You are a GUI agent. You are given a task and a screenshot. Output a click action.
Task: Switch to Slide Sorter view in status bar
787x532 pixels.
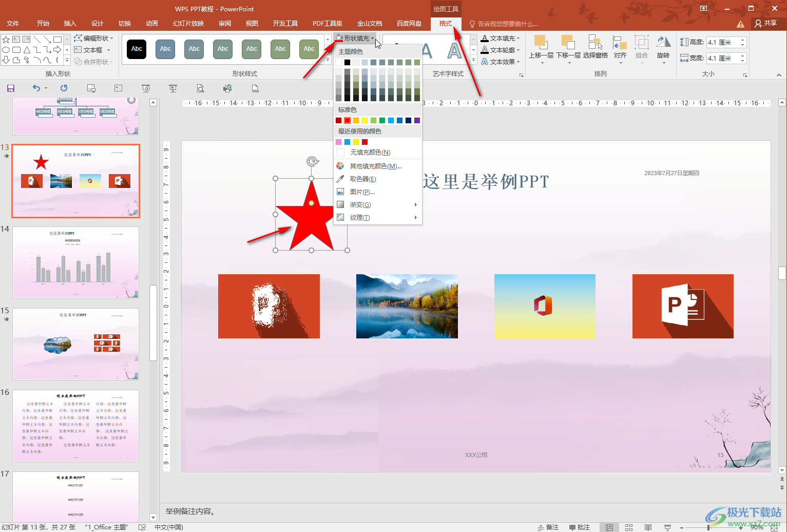[x=629, y=527]
